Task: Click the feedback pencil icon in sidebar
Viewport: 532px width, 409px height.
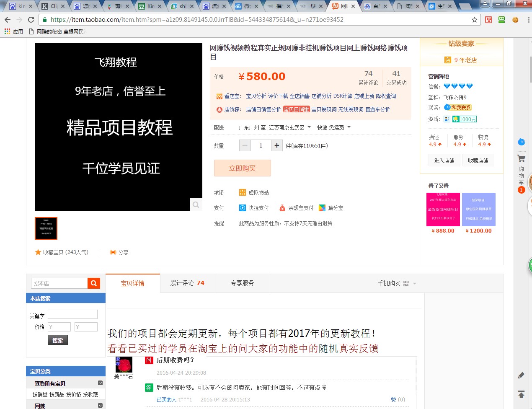Action: pyautogui.click(x=521, y=375)
